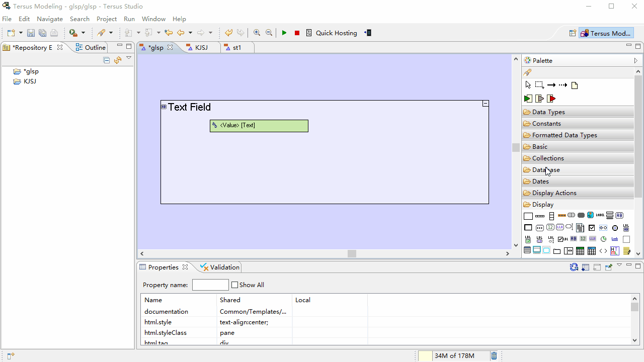Select the <Value> [Text] element

pyautogui.click(x=259, y=126)
